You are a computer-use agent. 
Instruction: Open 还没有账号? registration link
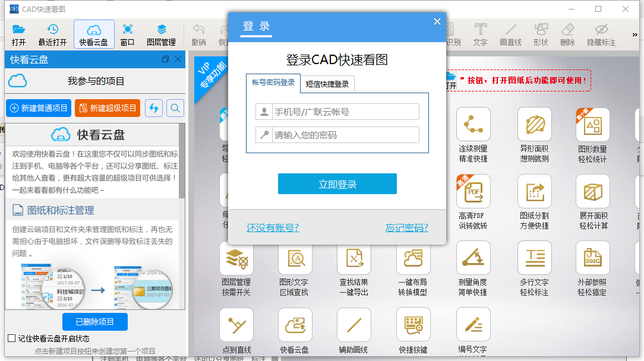tap(273, 227)
